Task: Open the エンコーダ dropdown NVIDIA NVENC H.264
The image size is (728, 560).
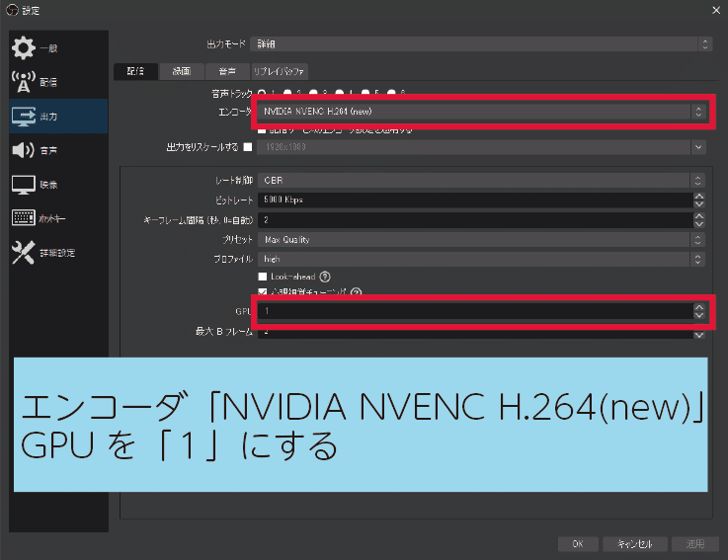Action: pyautogui.click(x=481, y=112)
